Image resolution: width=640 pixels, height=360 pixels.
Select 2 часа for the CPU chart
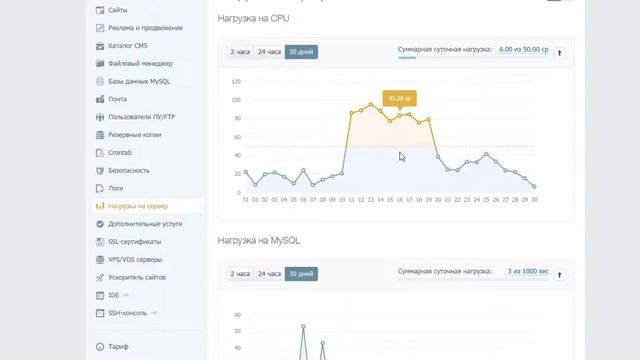tap(240, 52)
